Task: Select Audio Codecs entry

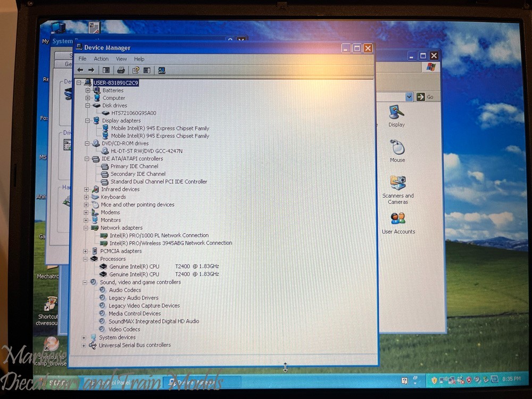Action: [125, 290]
